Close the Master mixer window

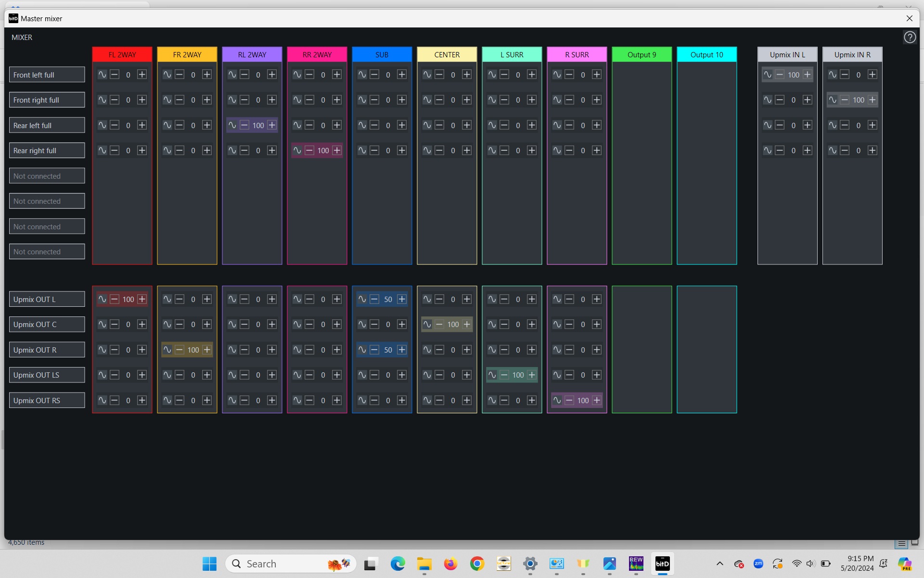pos(909,18)
